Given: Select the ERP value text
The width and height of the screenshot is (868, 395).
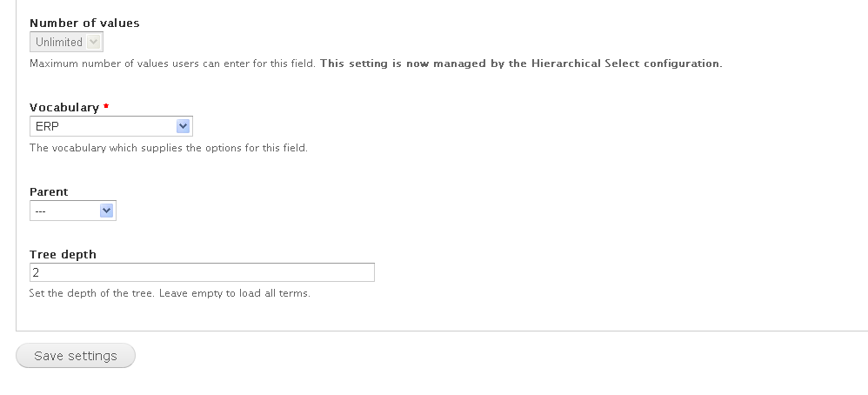Looking at the screenshot, I should 47,126.
